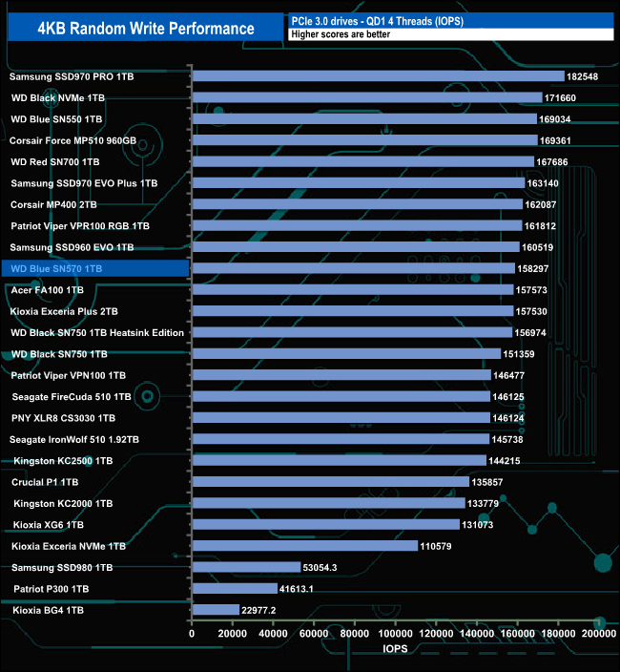Image resolution: width=620 pixels, height=672 pixels.
Task: Select the 'PNY XLR8 CS3030 1TB' label
Action: [x=63, y=418]
